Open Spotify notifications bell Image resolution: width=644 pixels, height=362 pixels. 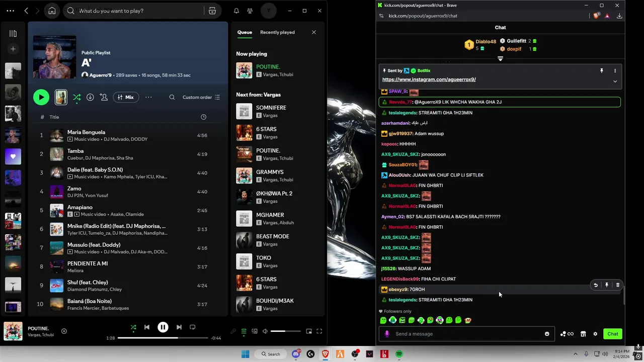click(x=236, y=11)
